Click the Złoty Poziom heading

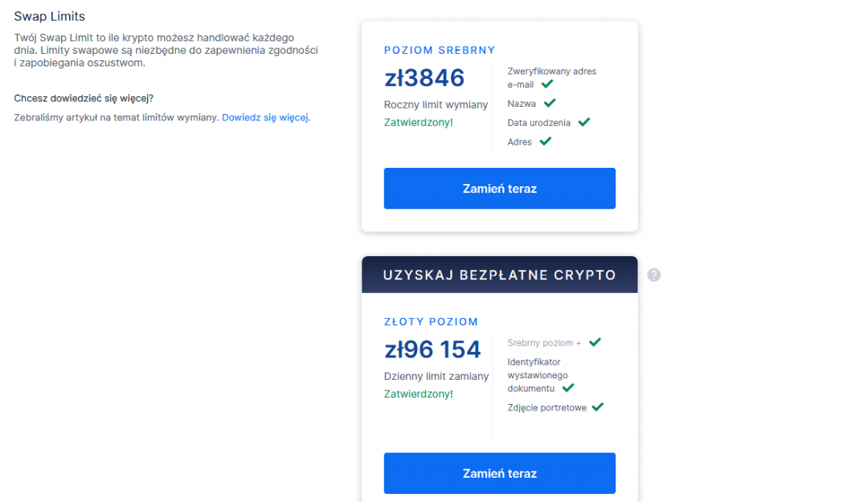[x=431, y=321]
